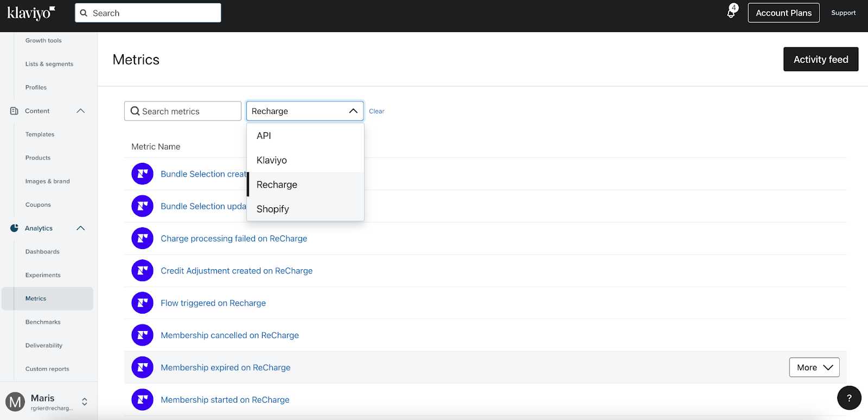Click the Activity feed button

point(821,59)
